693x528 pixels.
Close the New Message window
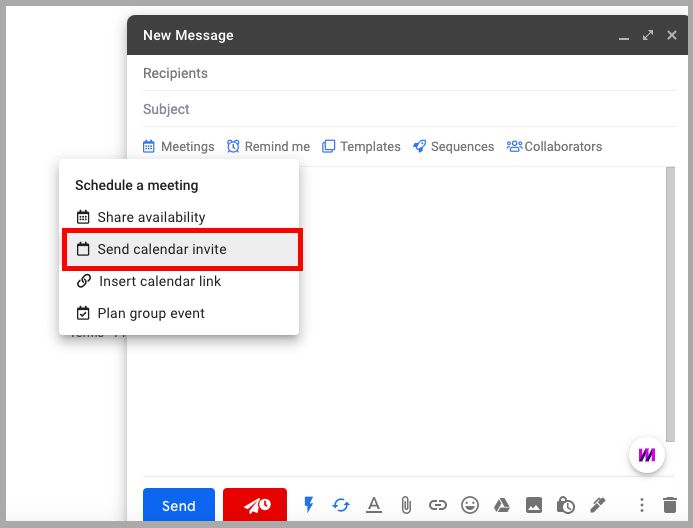click(671, 35)
